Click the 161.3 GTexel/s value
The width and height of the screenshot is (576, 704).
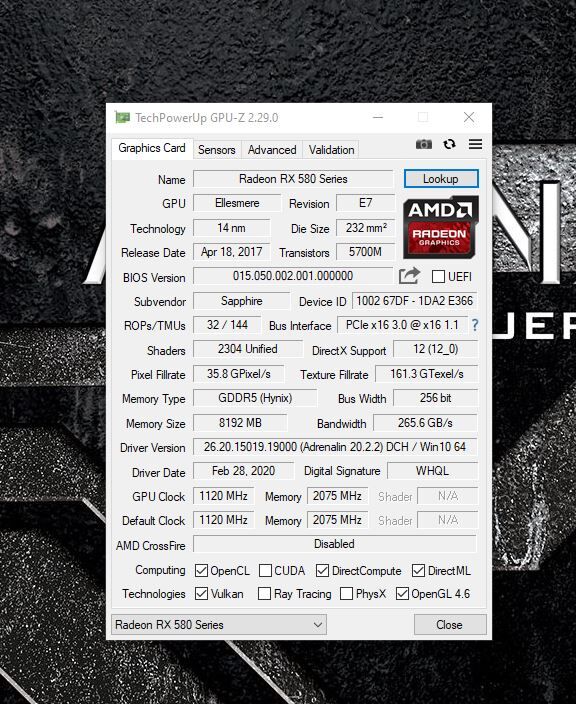(x=427, y=374)
